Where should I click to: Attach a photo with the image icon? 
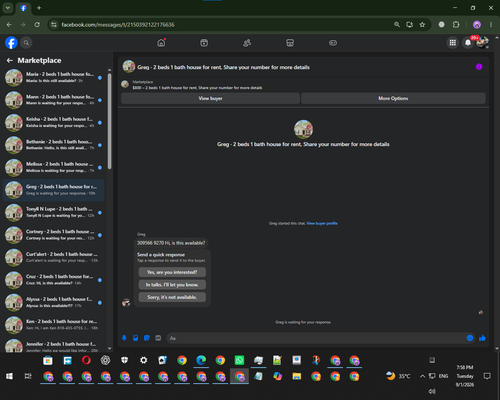(x=135, y=338)
